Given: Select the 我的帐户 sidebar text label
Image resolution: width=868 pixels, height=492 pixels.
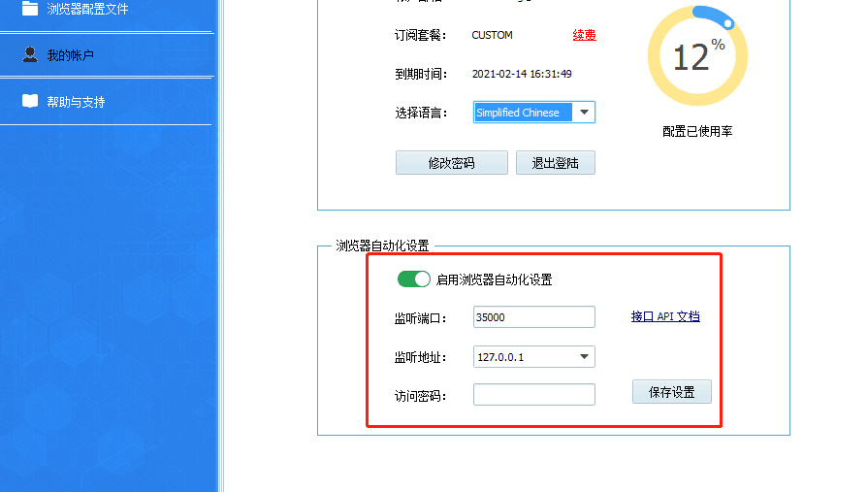Looking at the screenshot, I should click(71, 55).
